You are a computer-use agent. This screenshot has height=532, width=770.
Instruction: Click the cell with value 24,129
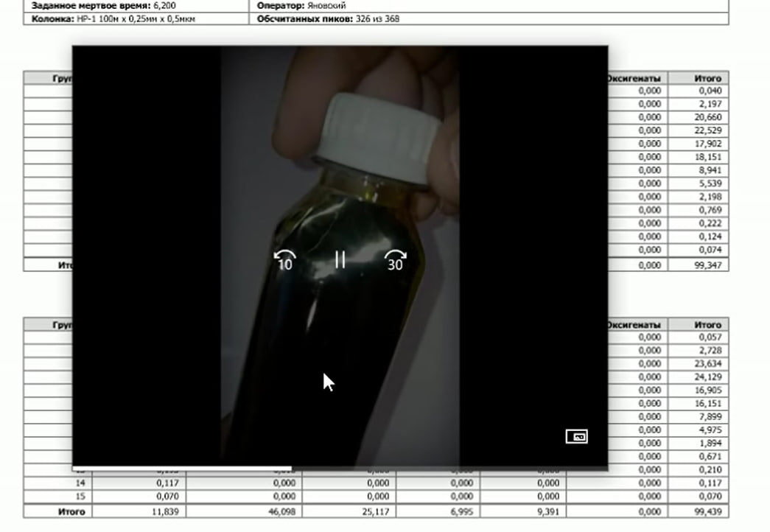pos(699,377)
